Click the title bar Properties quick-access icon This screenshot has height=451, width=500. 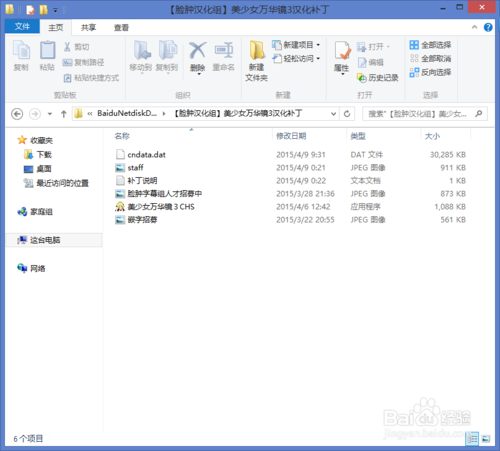(30, 10)
